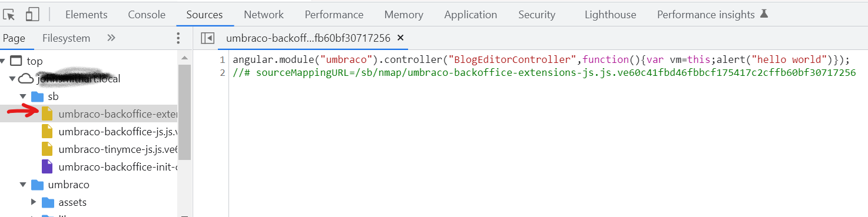Open the three-dot navigator menu

(x=178, y=38)
